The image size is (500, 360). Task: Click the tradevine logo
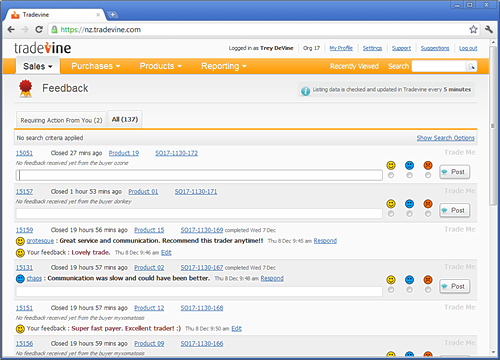(x=42, y=48)
